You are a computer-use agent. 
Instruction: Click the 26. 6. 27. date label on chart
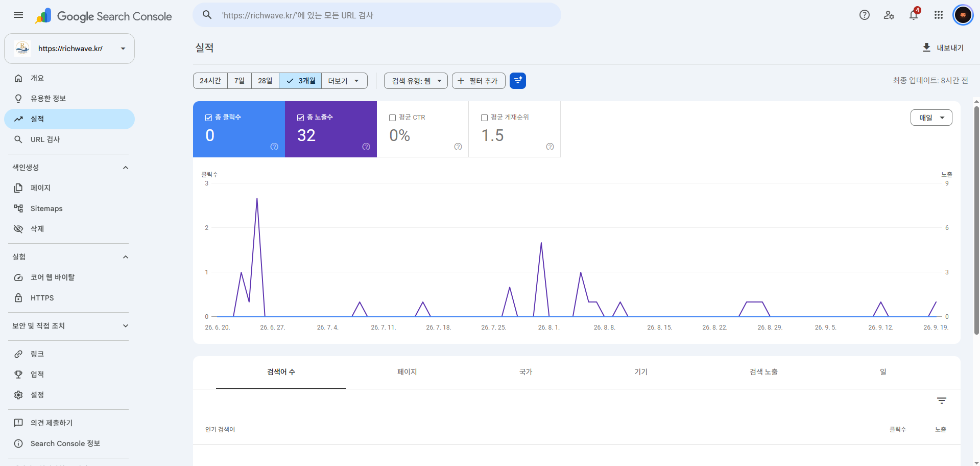pos(273,328)
